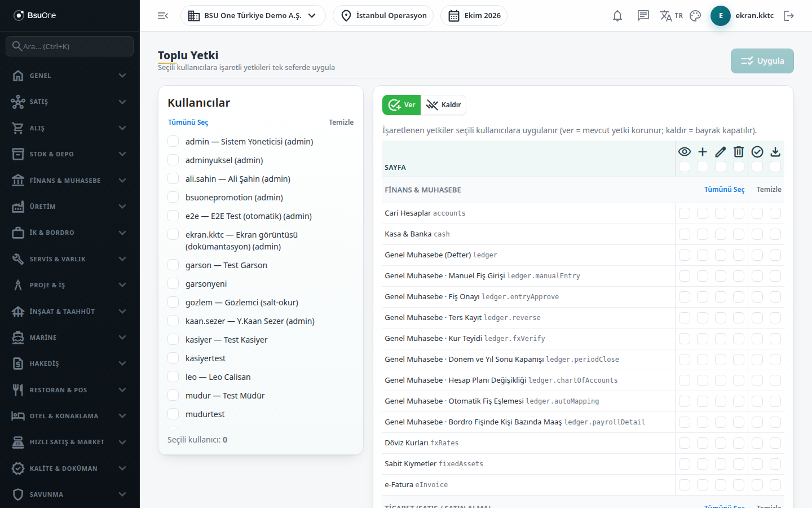Click the Uygula apply button

[762, 61]
